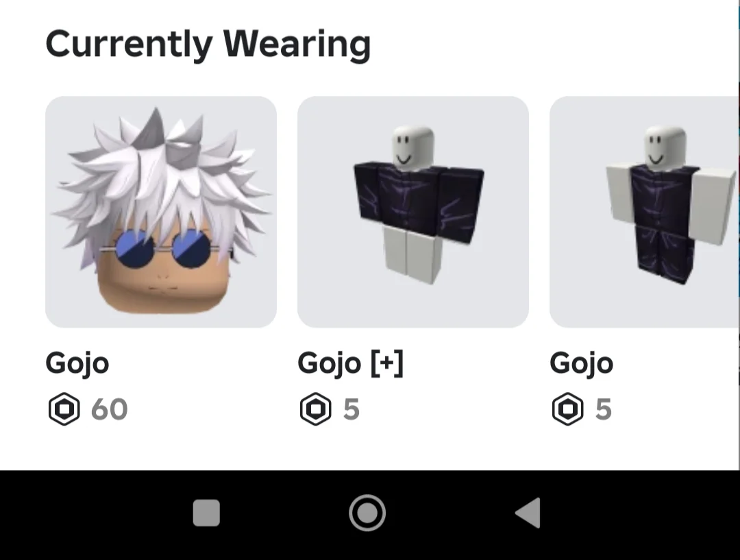Click the Robux icon under Gojo [+]

316,409
